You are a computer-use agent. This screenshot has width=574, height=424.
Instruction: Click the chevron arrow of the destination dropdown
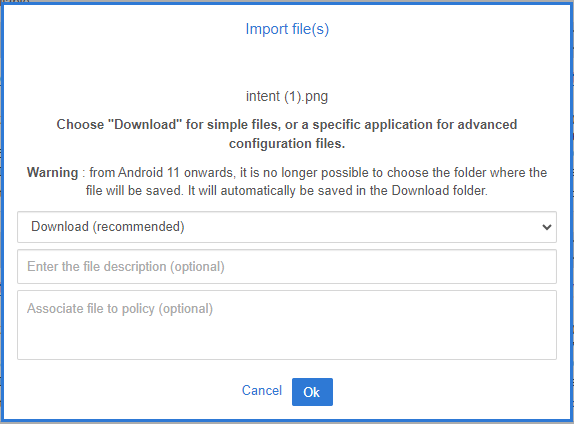pos(547,227)
